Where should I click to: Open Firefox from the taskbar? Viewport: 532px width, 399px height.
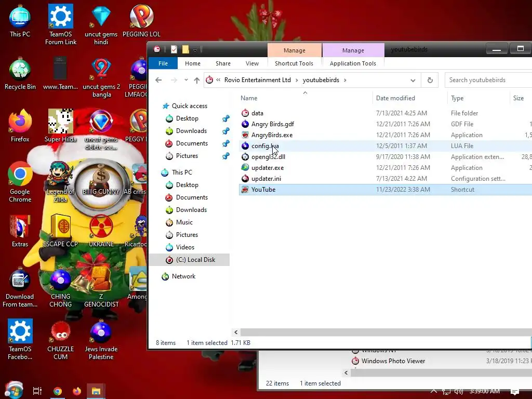77,391
